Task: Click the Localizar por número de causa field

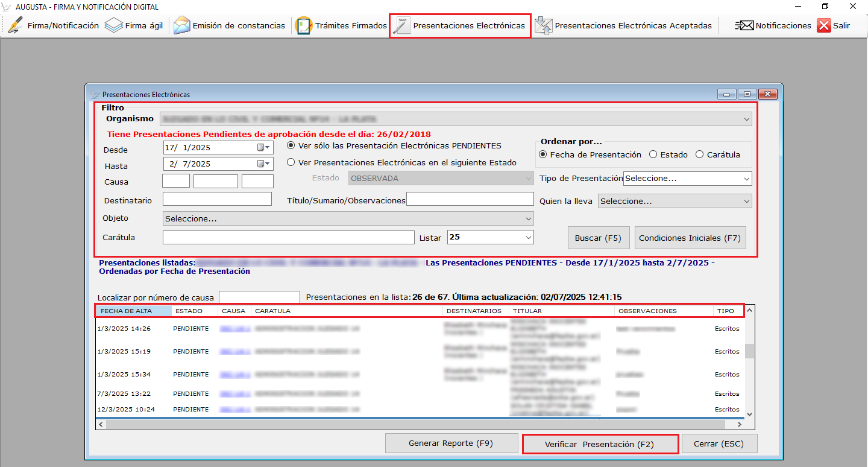Action: [259, 297]
